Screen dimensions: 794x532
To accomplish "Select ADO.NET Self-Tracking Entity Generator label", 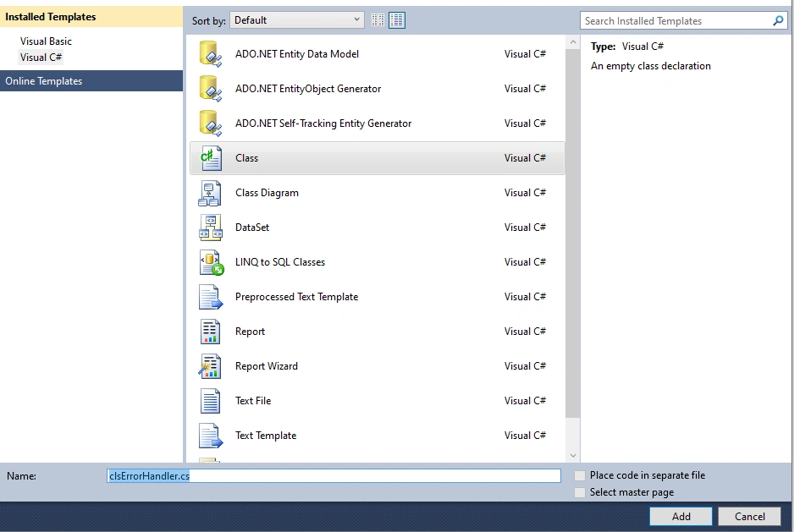I will (323, 123).
